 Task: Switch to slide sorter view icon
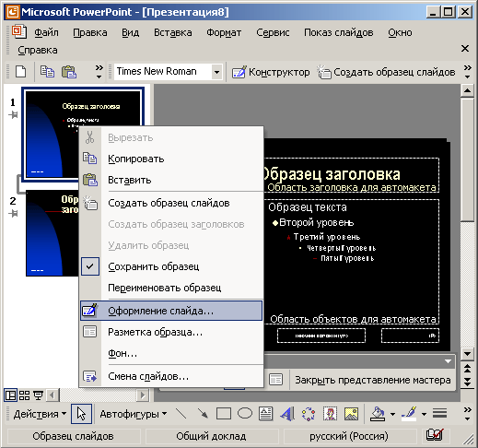click(x=24, y=395)
